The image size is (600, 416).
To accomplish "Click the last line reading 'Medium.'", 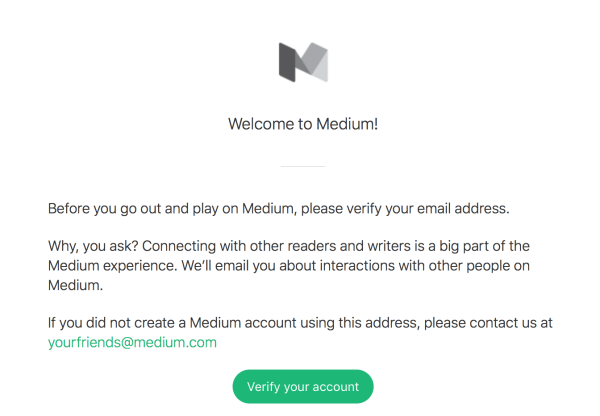I will (76, 285).
